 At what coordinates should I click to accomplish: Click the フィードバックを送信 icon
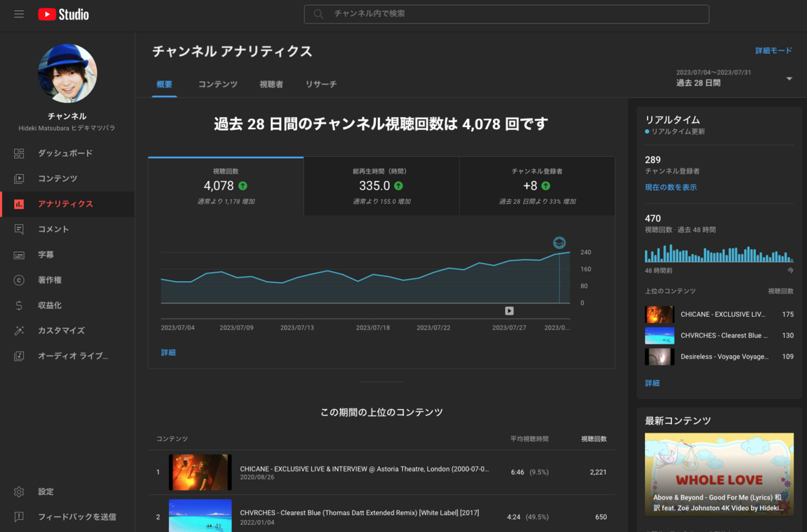coord(19,517)
